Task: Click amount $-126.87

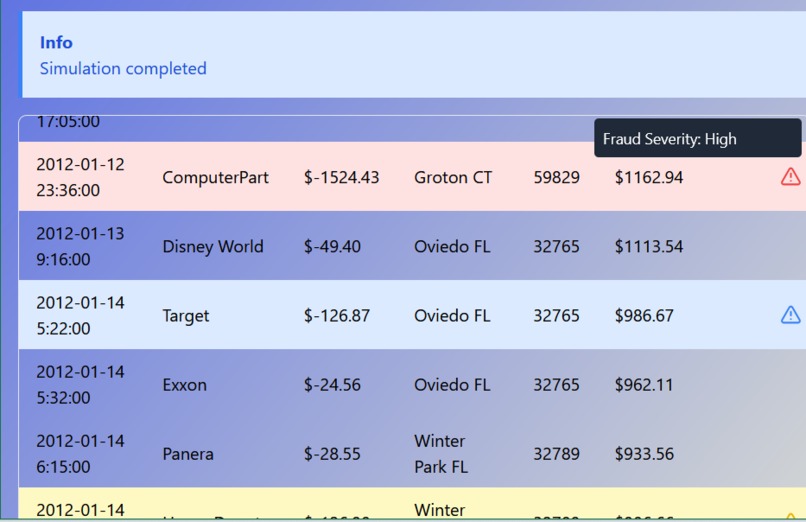Action: (x=337, y=315)
